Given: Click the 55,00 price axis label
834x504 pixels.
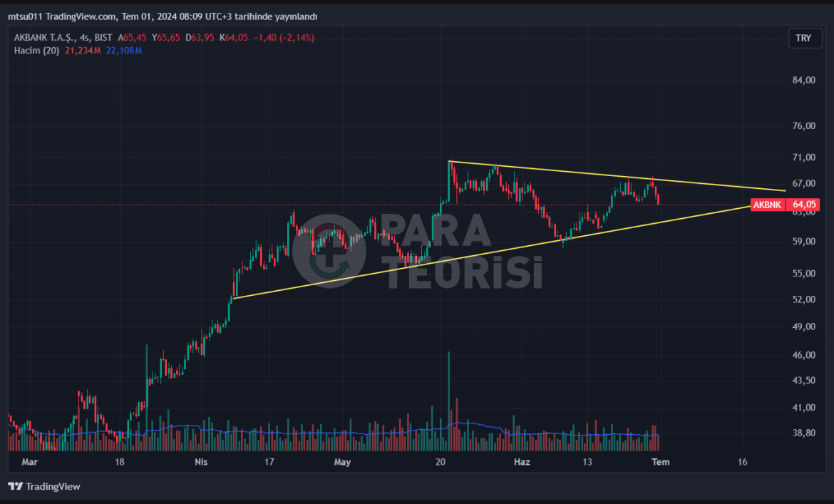Looking at the screenshot, I should click(x=803, y=273).
